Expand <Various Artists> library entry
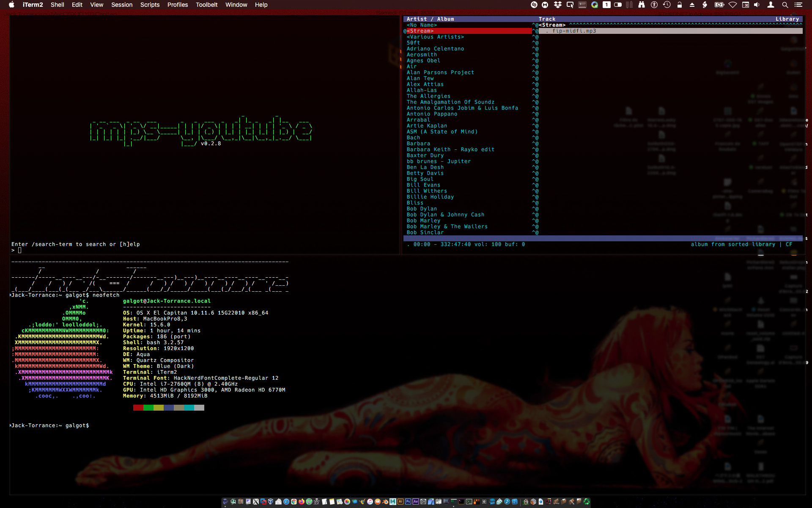 click(435, 37)
